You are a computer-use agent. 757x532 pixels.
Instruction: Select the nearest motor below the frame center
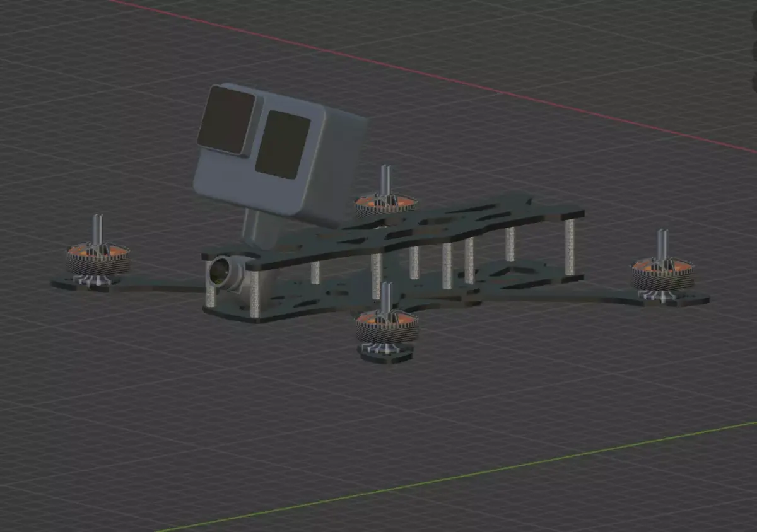click(387, 322)
